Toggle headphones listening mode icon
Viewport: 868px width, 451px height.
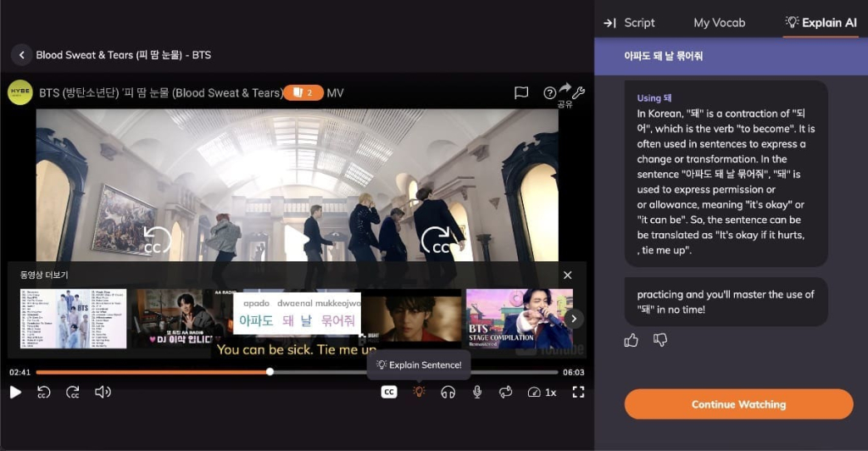pyautogui.click(x=448, y=393)
